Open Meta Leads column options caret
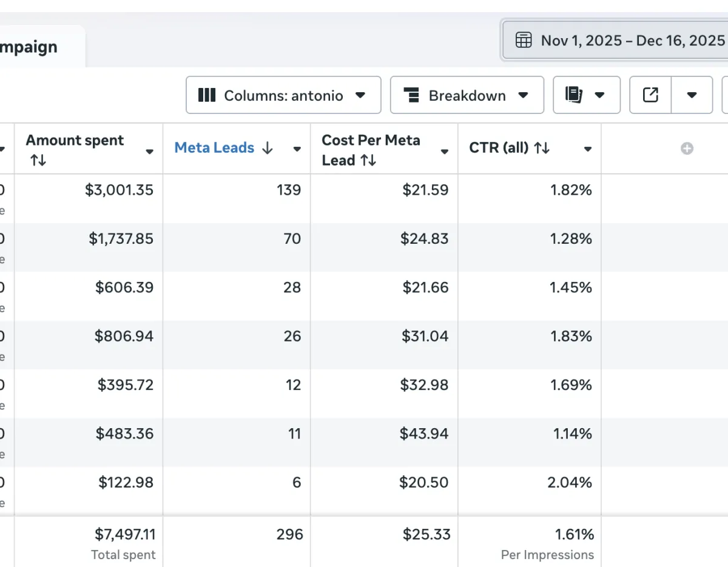728x567 pixels. coord(297,149)
